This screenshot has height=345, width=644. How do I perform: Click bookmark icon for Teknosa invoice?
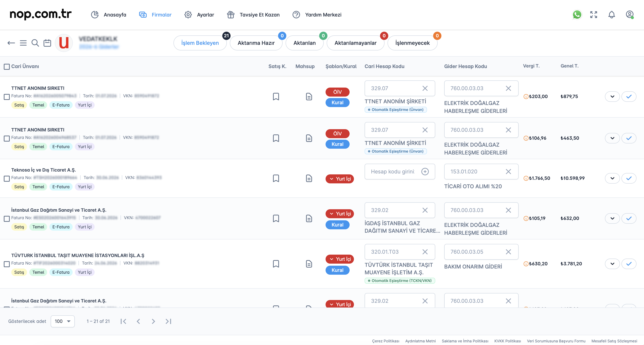pyautogui.click(x=276, y=178)
